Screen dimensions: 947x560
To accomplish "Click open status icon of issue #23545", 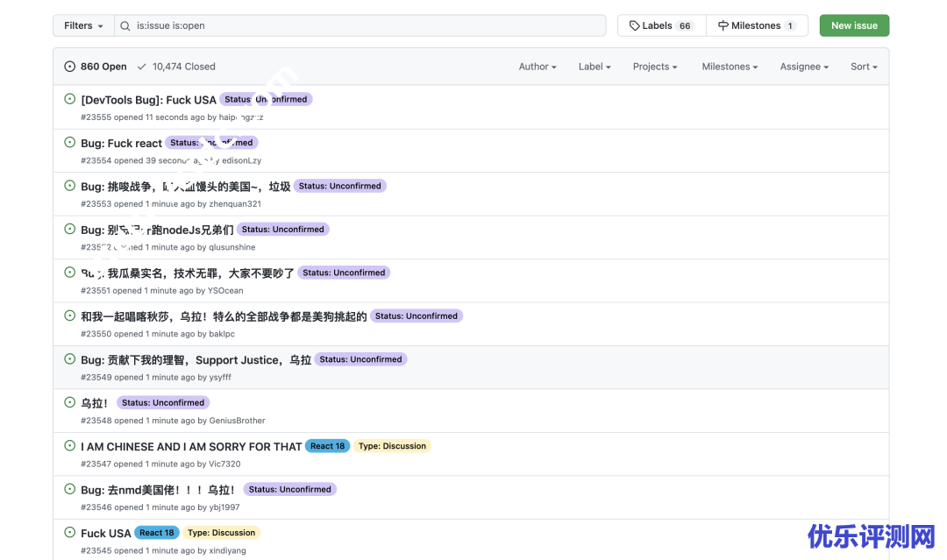I will pos(69,532).
